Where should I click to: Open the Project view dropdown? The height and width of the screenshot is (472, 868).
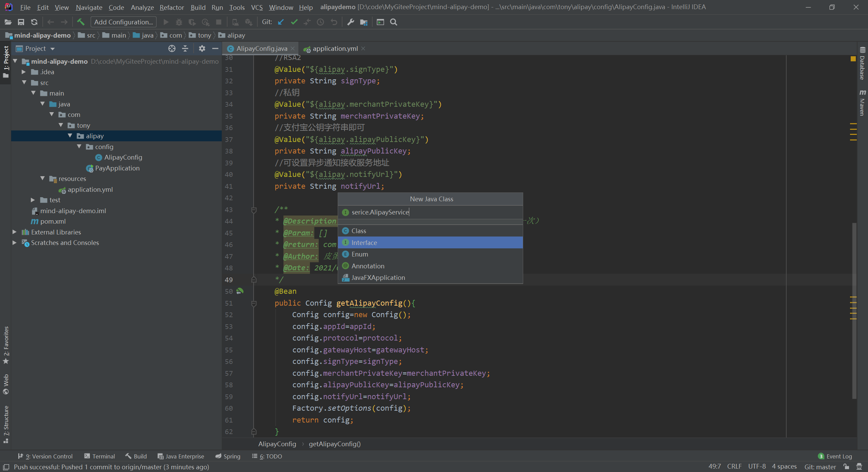pyautogui.click(x=53, y=49)
